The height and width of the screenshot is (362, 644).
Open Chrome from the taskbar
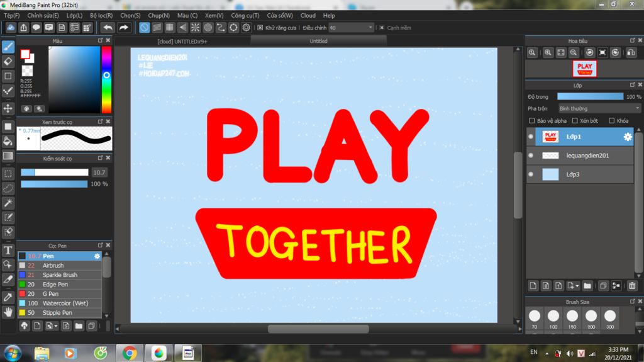[x=130, y=353]
